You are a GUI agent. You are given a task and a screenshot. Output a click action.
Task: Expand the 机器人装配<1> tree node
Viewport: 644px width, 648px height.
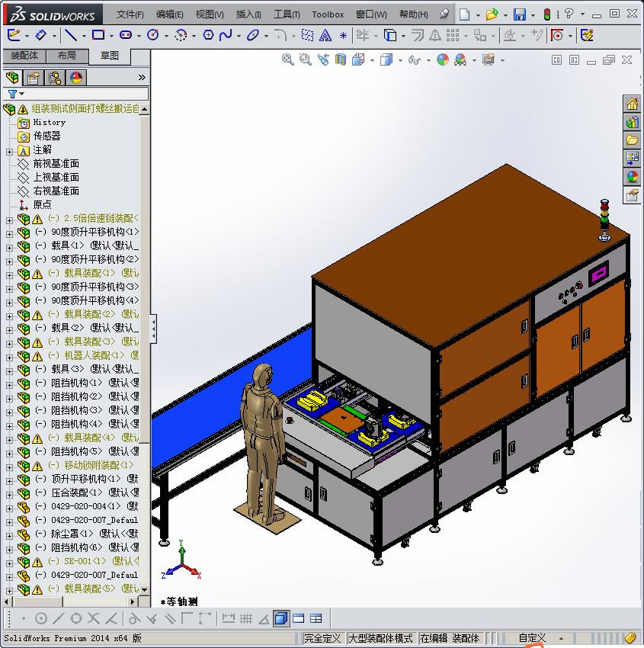(x=9, y=358)
